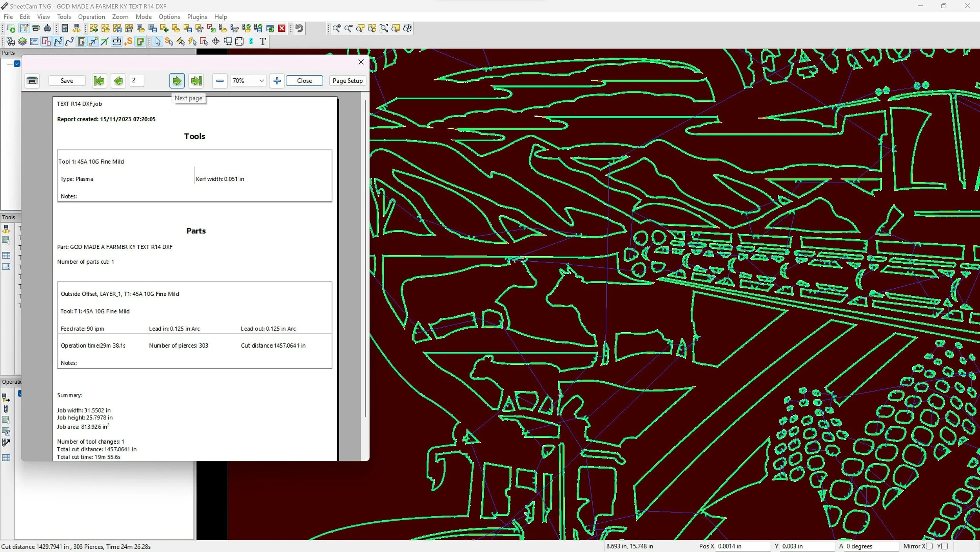Decrease report zoom with minus button
Viewport: 980px width, 552px height.
220,81
